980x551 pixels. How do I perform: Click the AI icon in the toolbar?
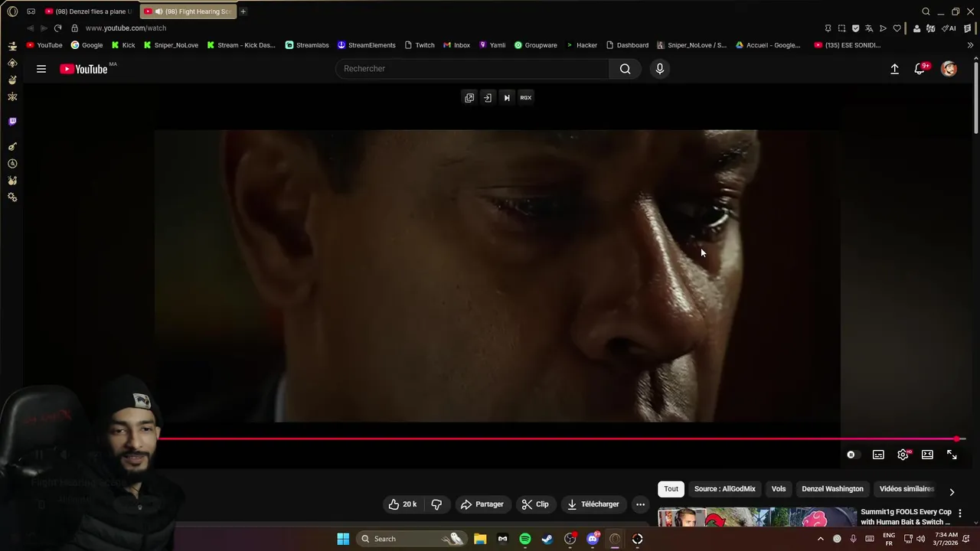(949, 28)
